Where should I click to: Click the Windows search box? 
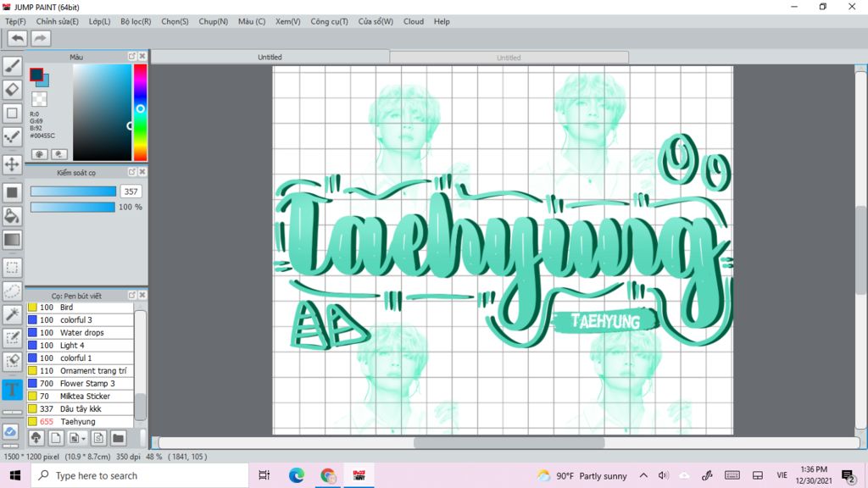140,475
